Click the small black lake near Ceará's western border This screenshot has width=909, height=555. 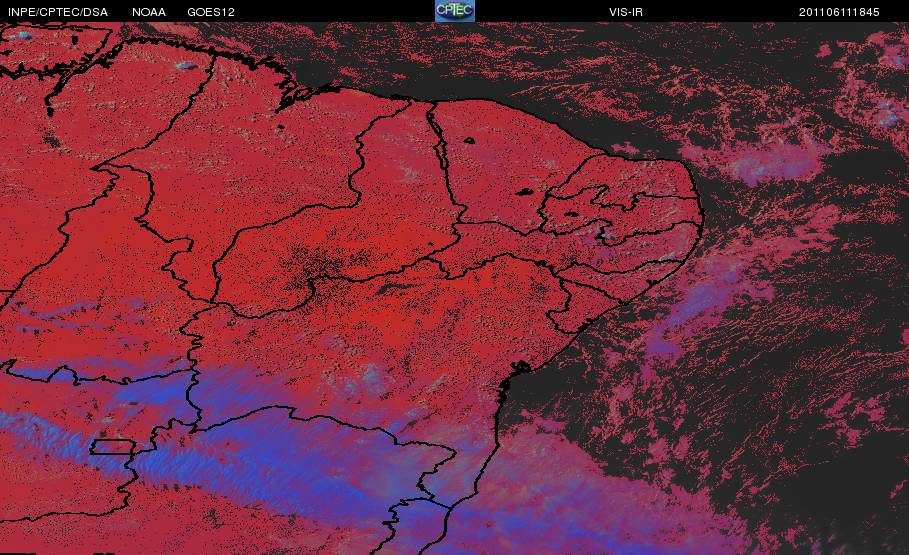tap(468, 140)
